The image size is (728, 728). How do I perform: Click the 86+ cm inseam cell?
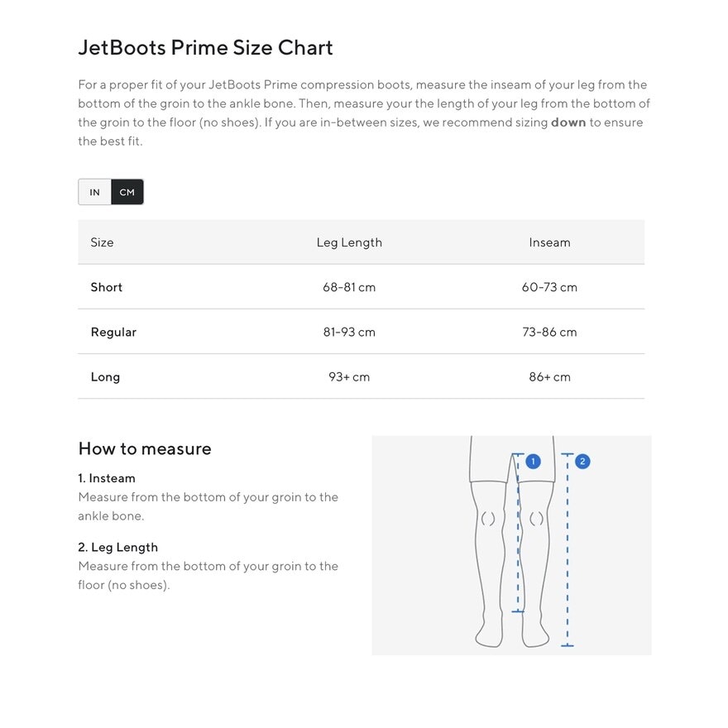pyautogui.click(x=549, y=376)
